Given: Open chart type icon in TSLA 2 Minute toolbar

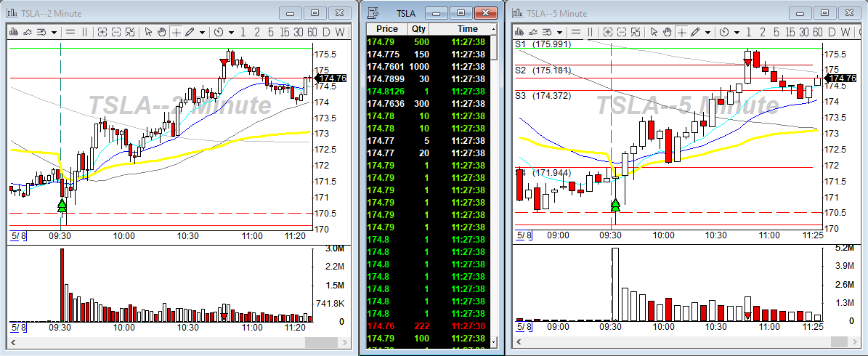Looking at the screenshot, I should 13,32.
